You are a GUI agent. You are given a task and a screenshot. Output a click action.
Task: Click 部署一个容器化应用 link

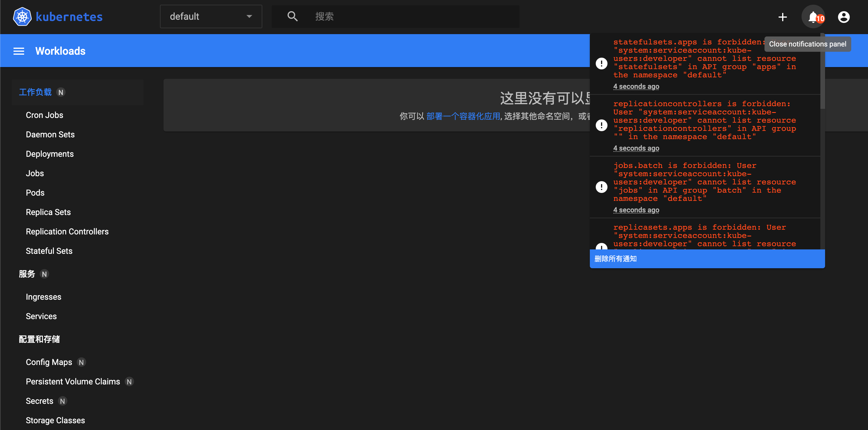(x=463, y=116)
